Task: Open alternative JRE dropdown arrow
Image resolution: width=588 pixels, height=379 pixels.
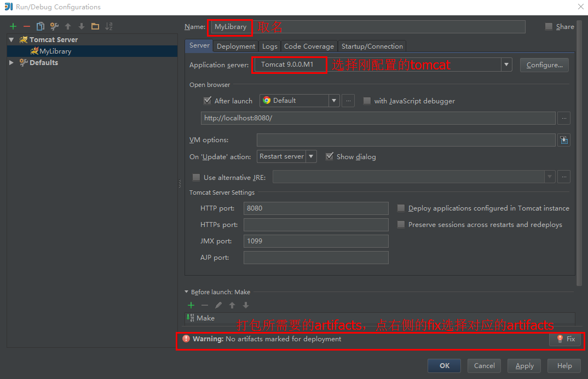Action: tap(550, 177)
